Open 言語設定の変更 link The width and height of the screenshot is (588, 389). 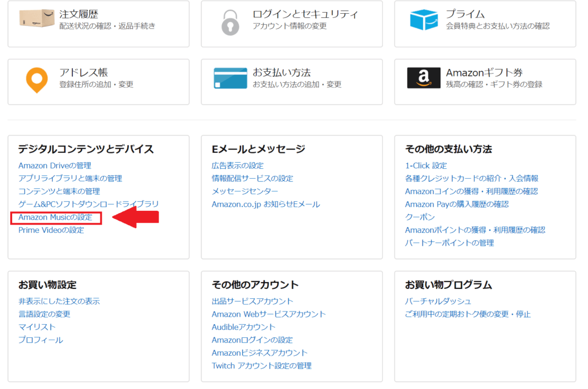click(44, 314)
